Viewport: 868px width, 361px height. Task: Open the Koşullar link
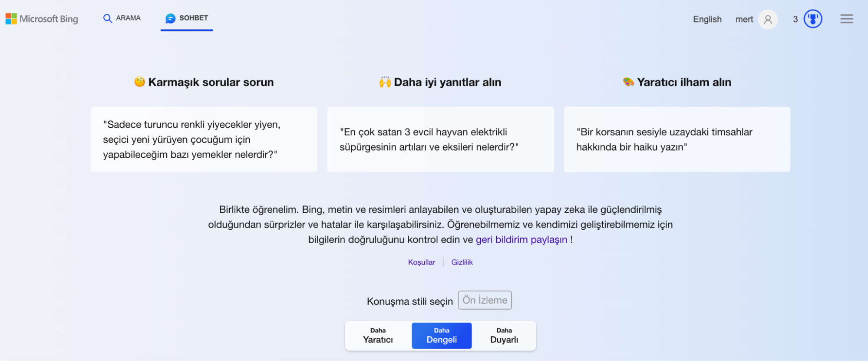(421, 262)
